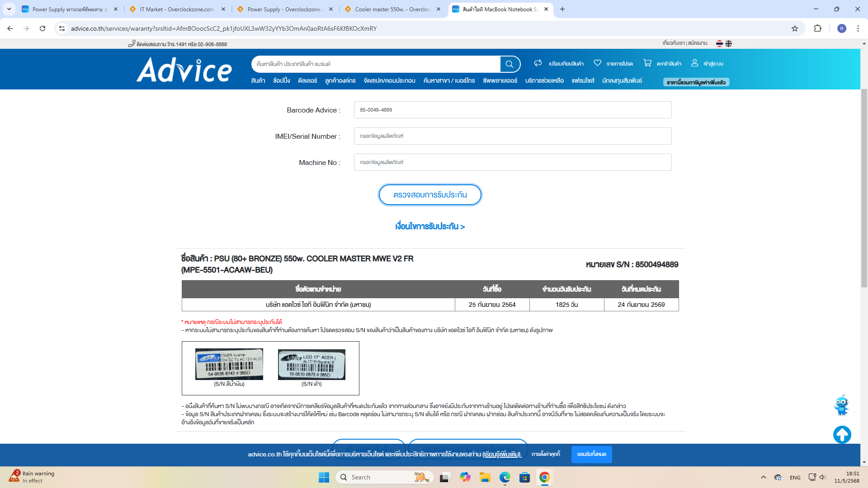Open the Chrome extensions puzzle icon
The height and width of the screenshot is (488, 868).
(817, 28)
